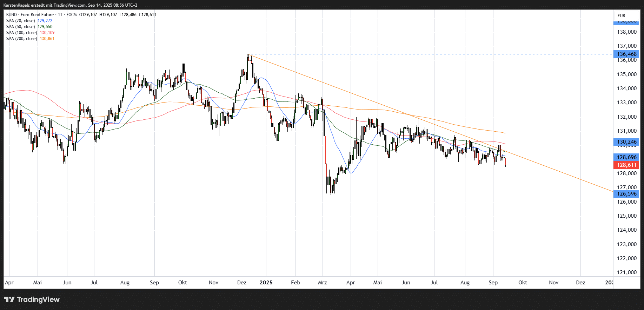Image resolution: width=644 pixels, height=310 pixels.
Task: Click the 121,000 level on price axis
Action: (626, 272)
